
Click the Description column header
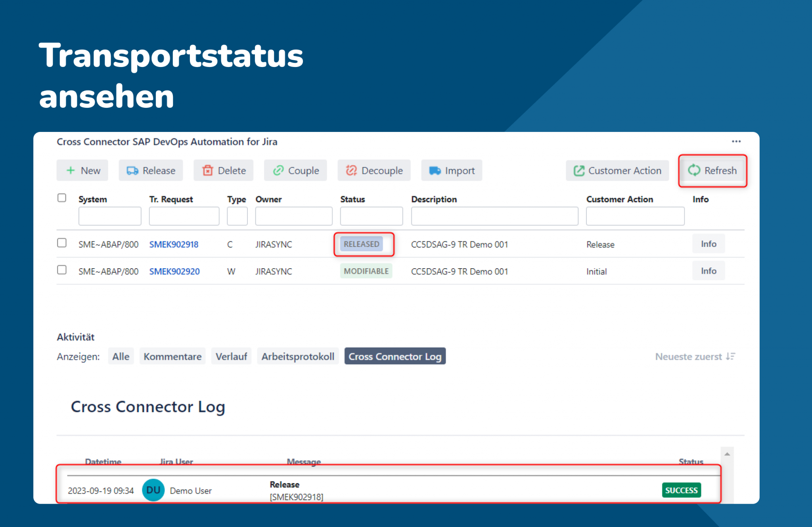coord(434,199)
